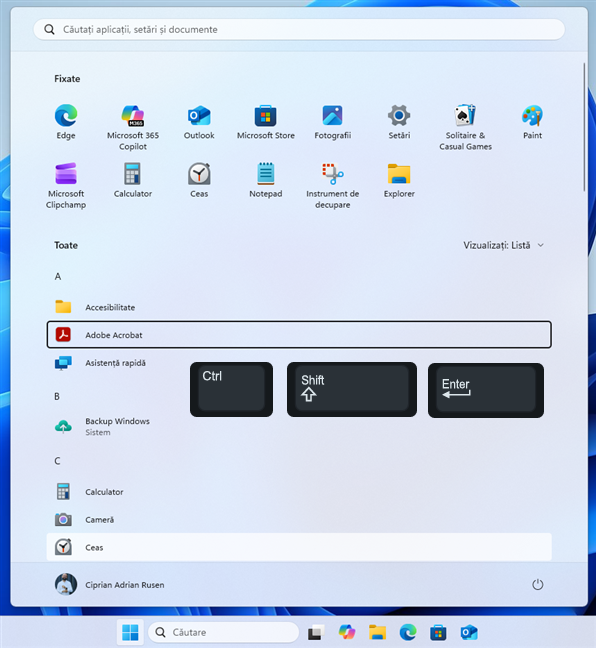Launch Microsoft 365 Copilot from pinned apps
This screenshot has height=648, width=596.
[133, 127]
